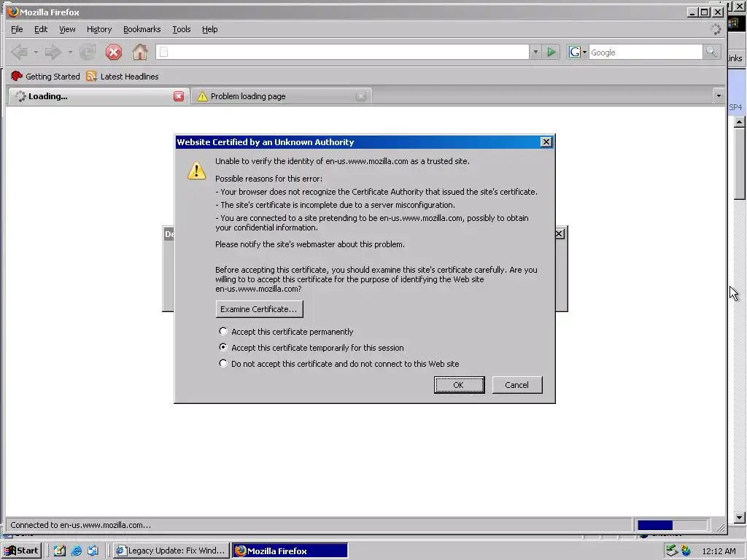Open the Getting Started bookmark

(x=45, y=76)
